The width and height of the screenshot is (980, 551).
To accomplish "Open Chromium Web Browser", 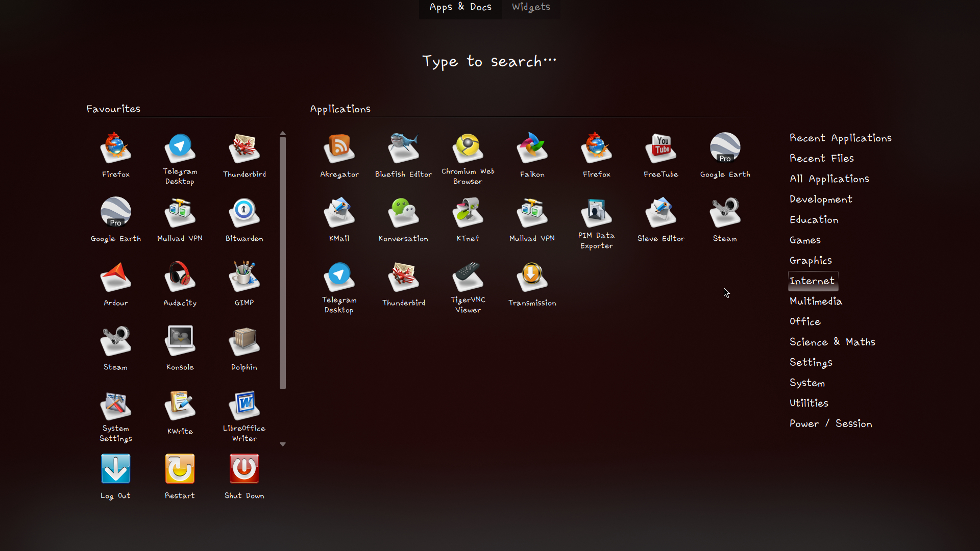I will pyautogui.click(x=468, y=159).
